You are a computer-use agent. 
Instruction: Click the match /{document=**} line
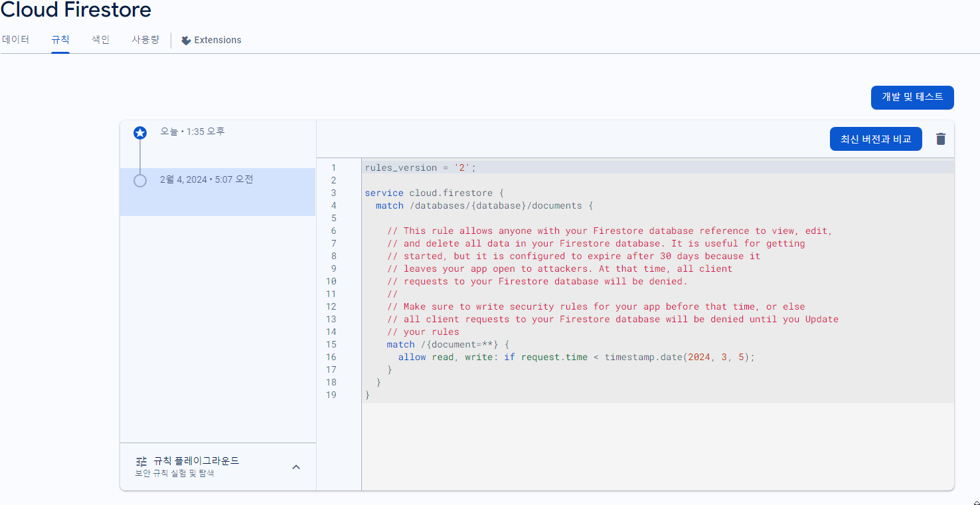coord(448,344)
